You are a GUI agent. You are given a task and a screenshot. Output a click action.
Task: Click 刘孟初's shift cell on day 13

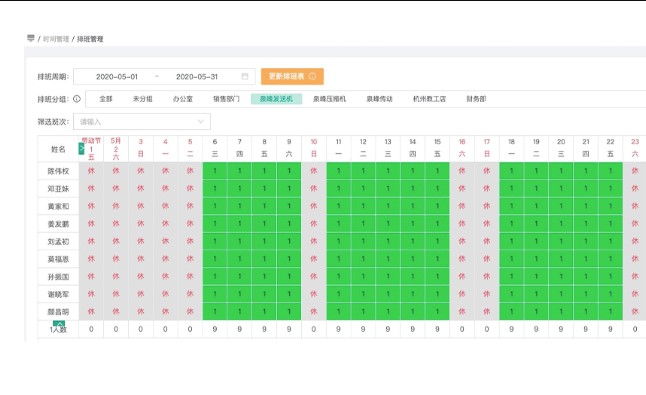(388, 241)
